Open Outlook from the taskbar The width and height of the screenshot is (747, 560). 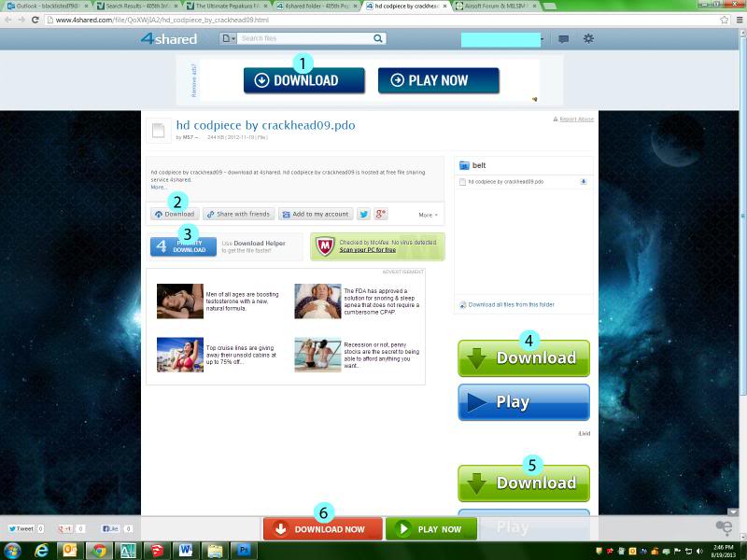tap(70, 551)
